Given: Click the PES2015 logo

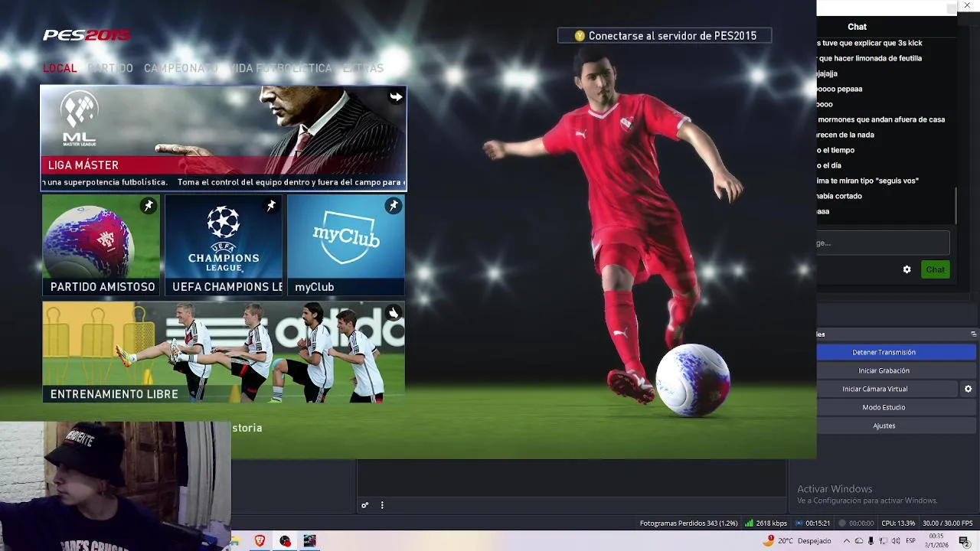Looking at the screenshot, I should [x=87, y=35].
